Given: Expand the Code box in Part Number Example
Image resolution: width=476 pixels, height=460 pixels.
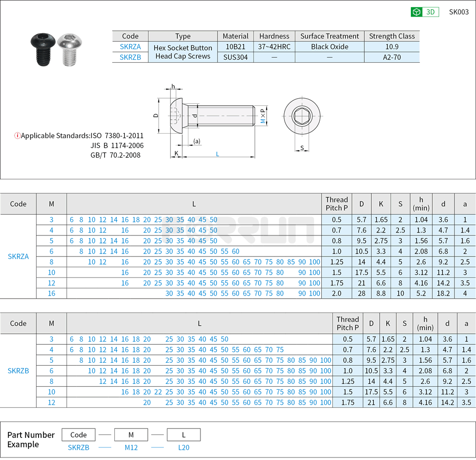Looking at the screenshot, I should click(x=78, y=434).
